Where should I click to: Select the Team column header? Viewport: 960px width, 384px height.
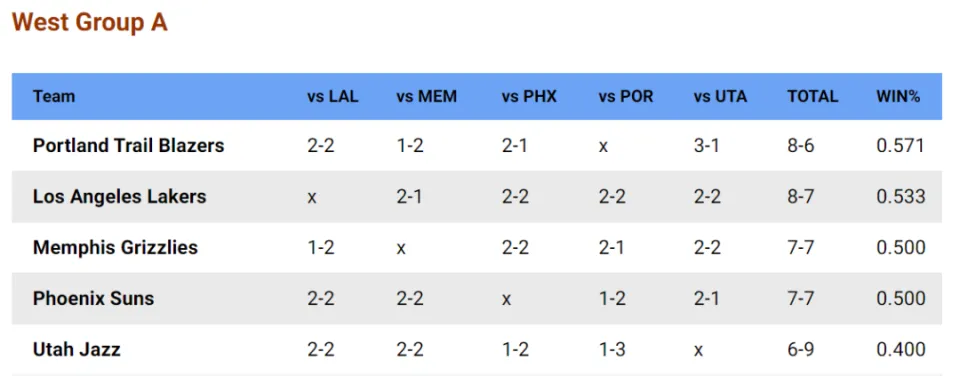(54, 96)
